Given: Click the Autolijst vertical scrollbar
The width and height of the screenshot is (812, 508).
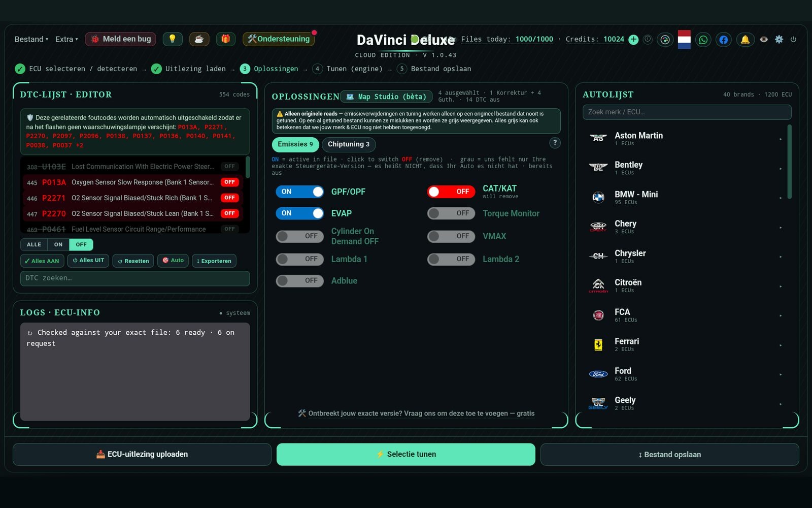Looking at the screenshot, I should [789, 162].
